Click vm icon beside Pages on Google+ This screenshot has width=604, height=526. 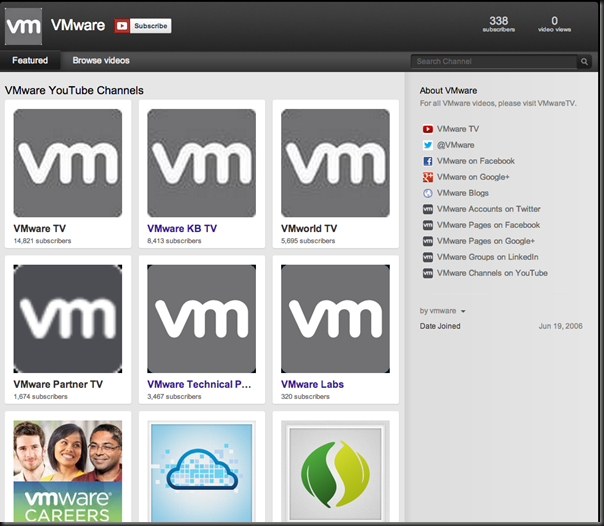click(x=428, y=241)
